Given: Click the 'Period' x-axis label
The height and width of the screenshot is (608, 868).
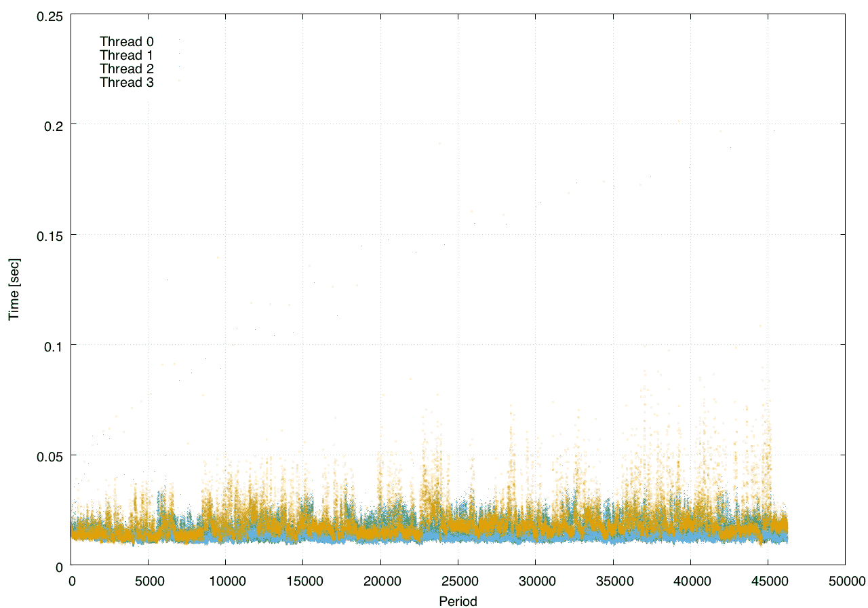Looking at the screenshot, I should pyautogui.click(x=458, y=601).
